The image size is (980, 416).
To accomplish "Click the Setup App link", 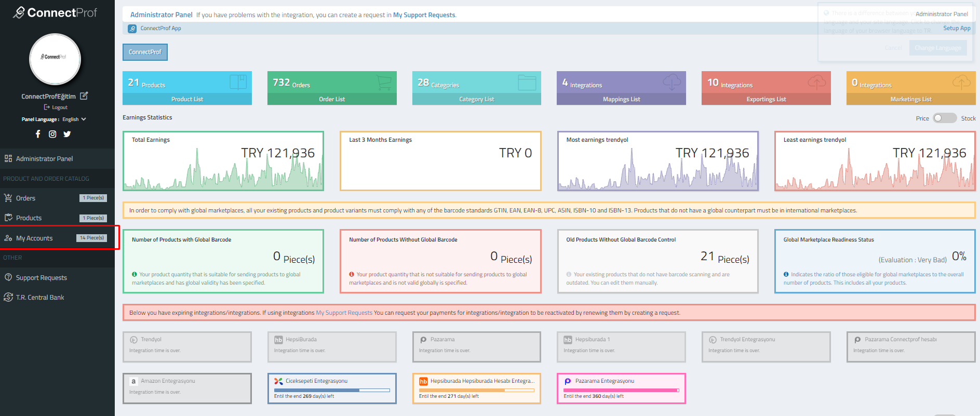I will [956, 28].
